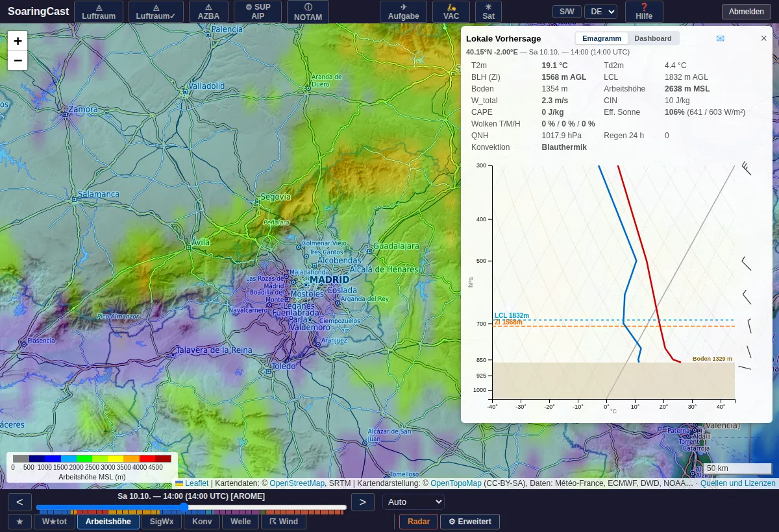The width and height of the screenshot is (779, 532).
Task: Select the Welle layer
Action: pyautogui.click(x=240, y=522)
